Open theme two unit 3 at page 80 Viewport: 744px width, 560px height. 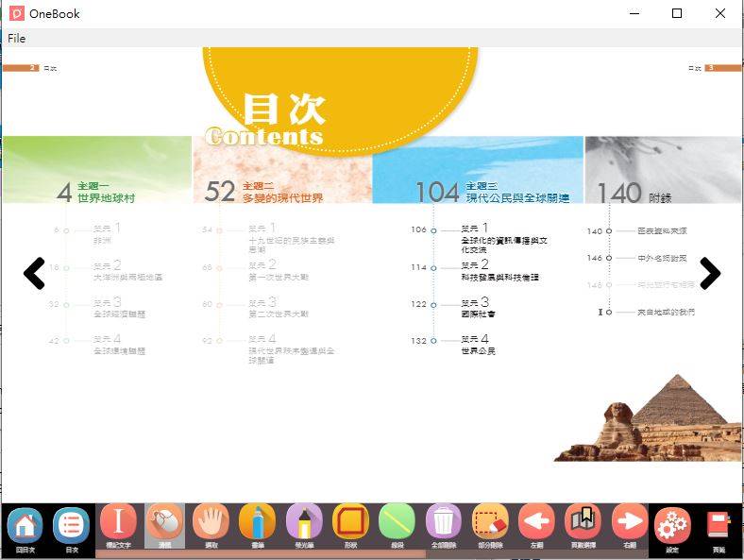click(255, 308)
